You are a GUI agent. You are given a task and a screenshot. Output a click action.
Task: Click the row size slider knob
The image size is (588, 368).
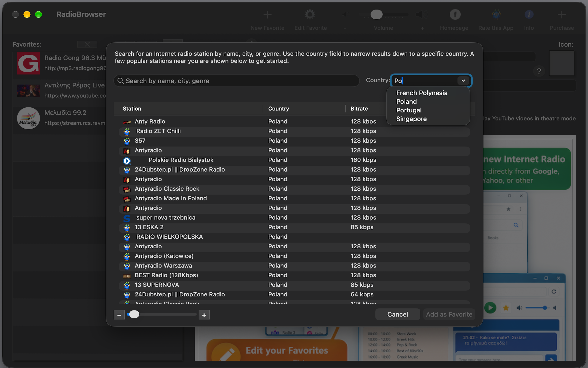134,314
